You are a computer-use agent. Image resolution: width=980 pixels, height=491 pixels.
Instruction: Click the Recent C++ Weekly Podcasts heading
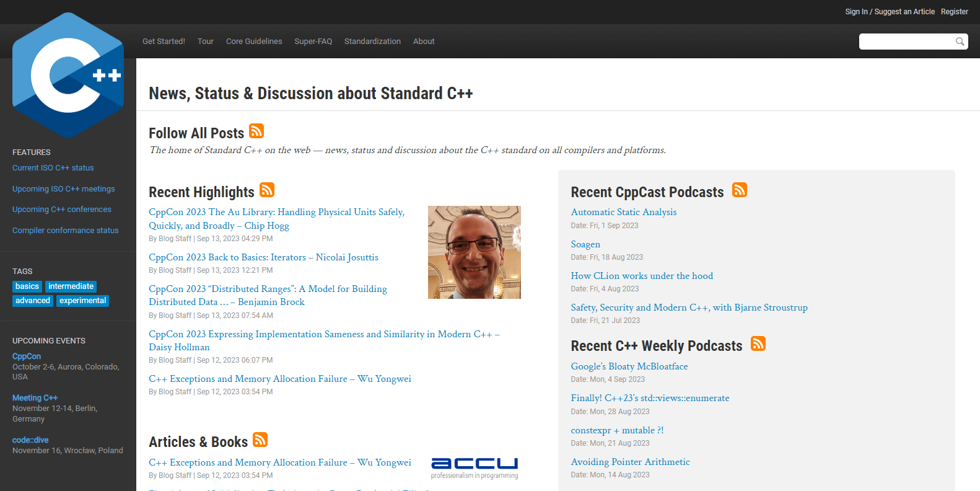657,346
